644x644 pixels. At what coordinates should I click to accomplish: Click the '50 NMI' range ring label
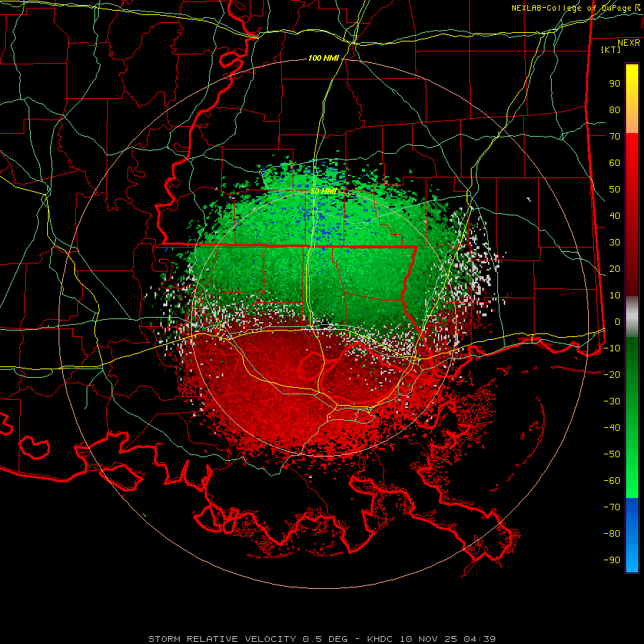[x=323, y=191]
